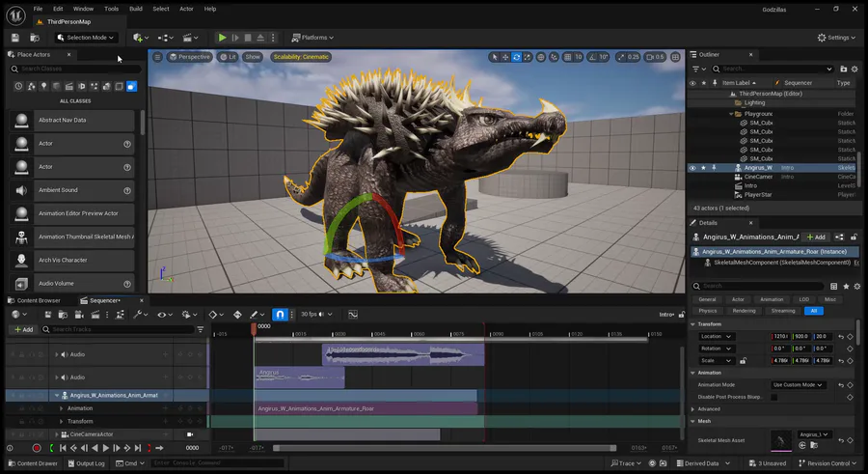Switch to the Content Browser tab
Image resolution: width=868 pixels, height=474 pixels.
34,300
